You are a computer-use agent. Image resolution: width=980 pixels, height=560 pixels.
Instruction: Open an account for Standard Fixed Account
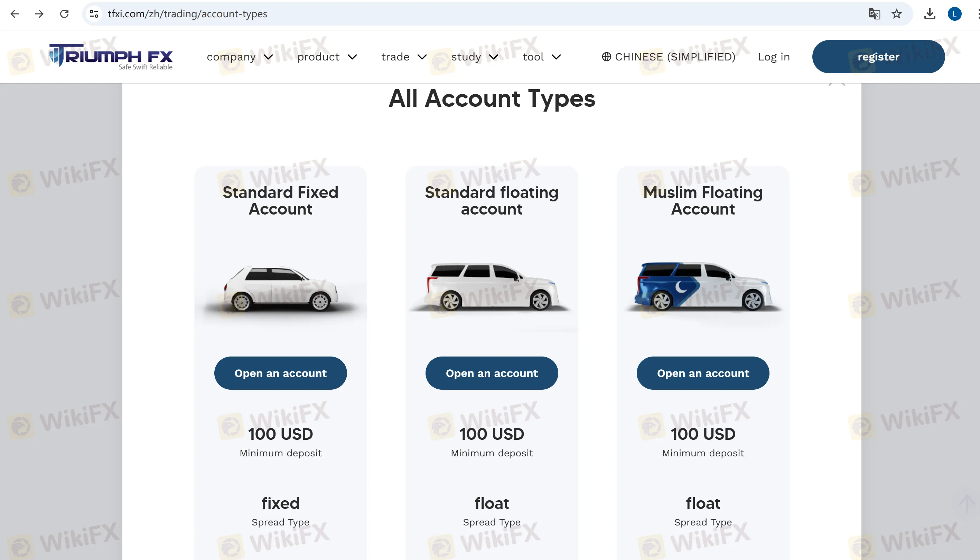coord(280,373)
